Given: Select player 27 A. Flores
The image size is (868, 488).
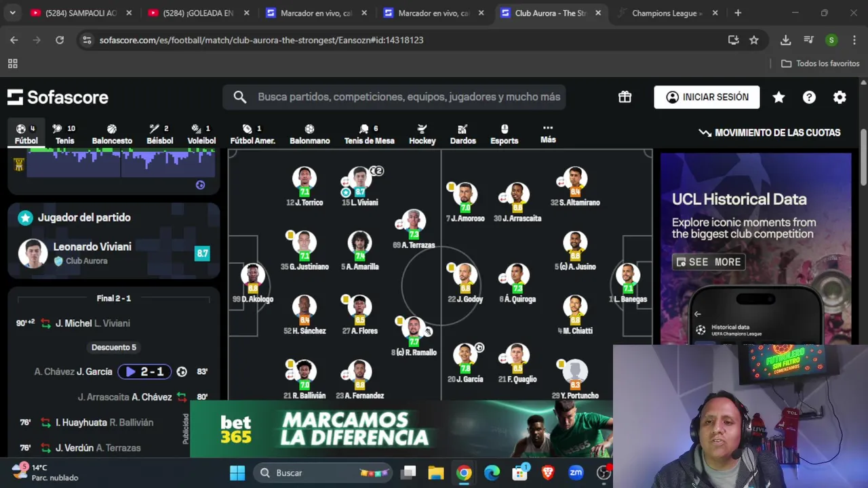Looking at the screenshot, I should point(360,315).
